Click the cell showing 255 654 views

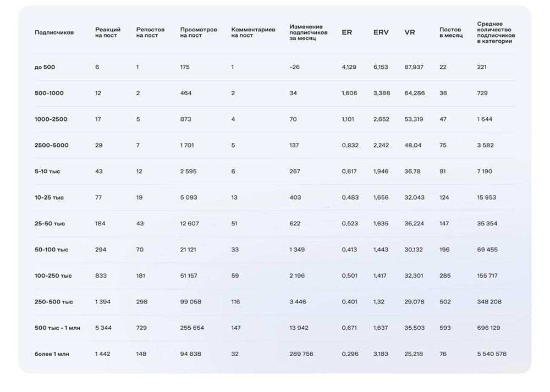192,328
